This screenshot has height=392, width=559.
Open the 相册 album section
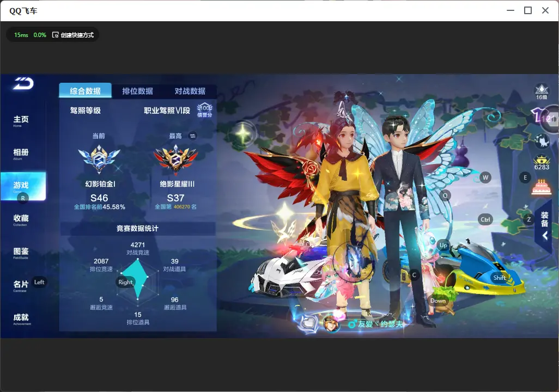(21, 154)
